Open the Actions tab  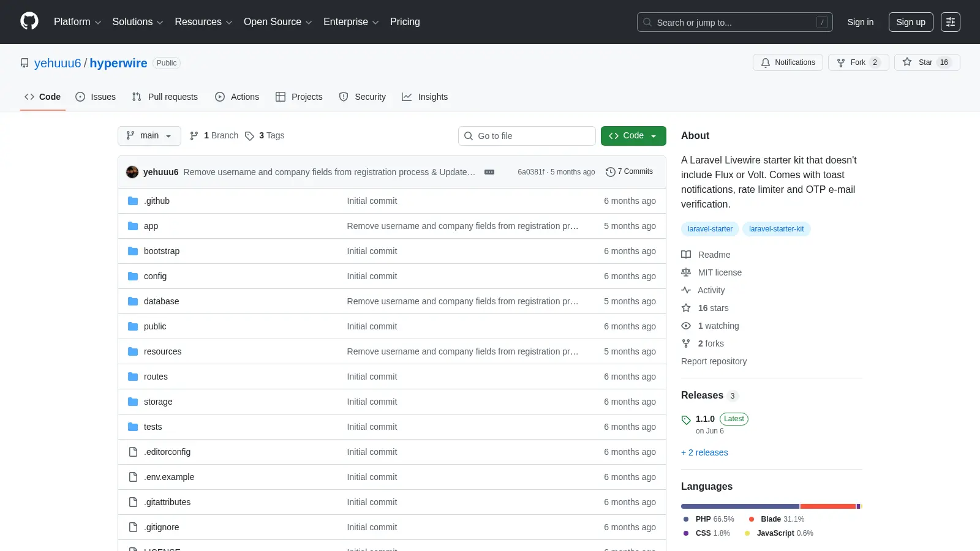click(237, 97)
